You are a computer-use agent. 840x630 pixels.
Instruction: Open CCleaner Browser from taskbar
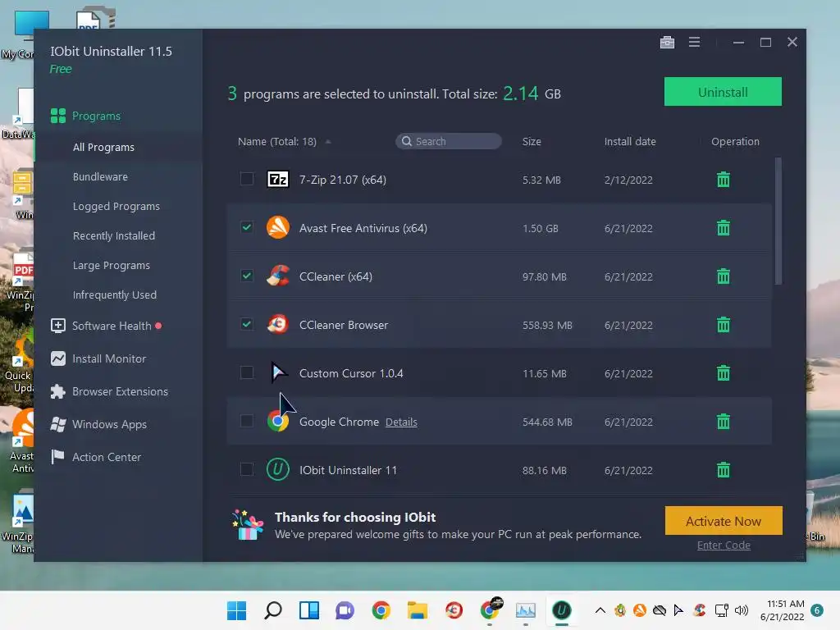(454, 610)
